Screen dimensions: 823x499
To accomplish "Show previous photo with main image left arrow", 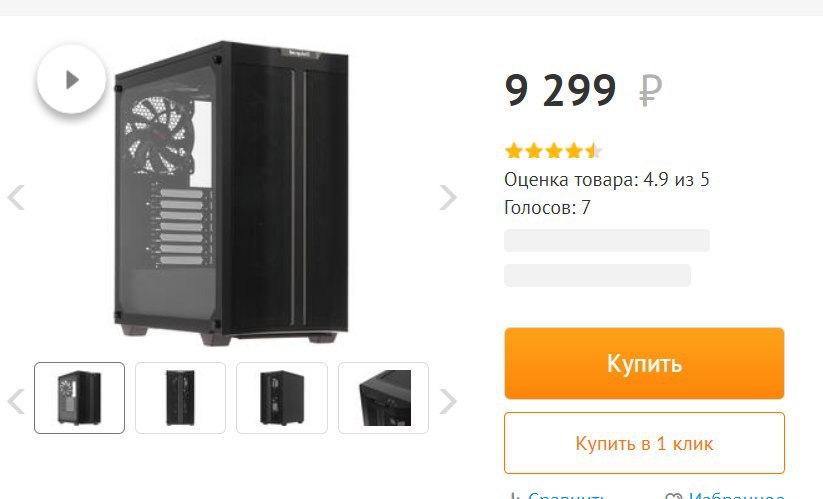I will click(x=16, y=197).
